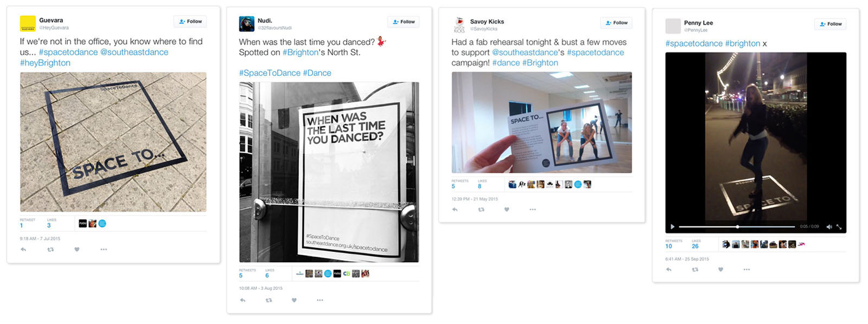Like the Savoy Kicks tweet
868x324 pixels.
(x=507, y=209)
